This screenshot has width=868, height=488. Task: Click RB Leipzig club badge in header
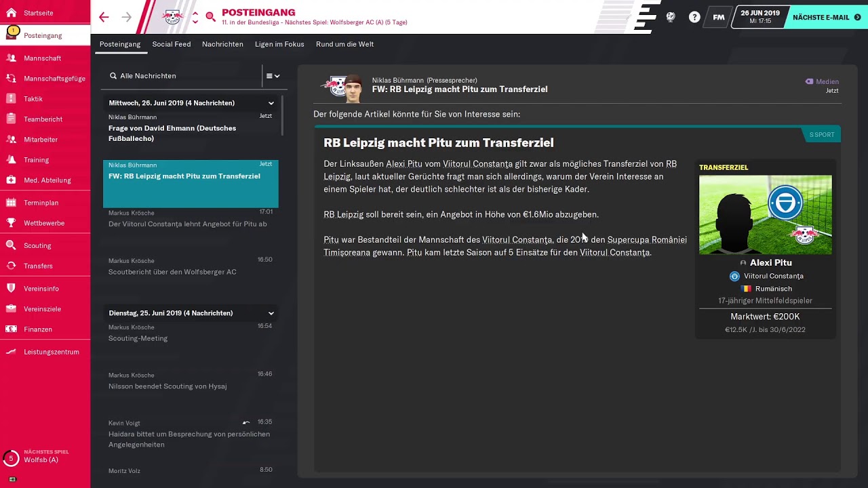[174, 17]
